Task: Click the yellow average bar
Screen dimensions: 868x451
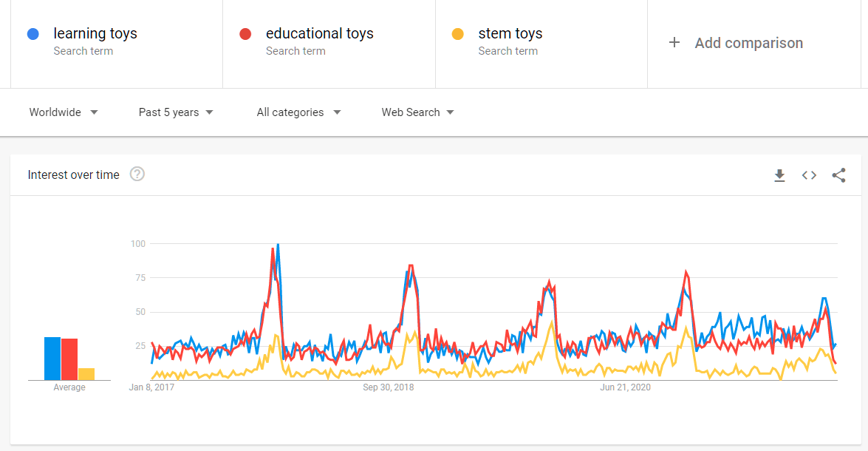Action: [x=86, y=374]
